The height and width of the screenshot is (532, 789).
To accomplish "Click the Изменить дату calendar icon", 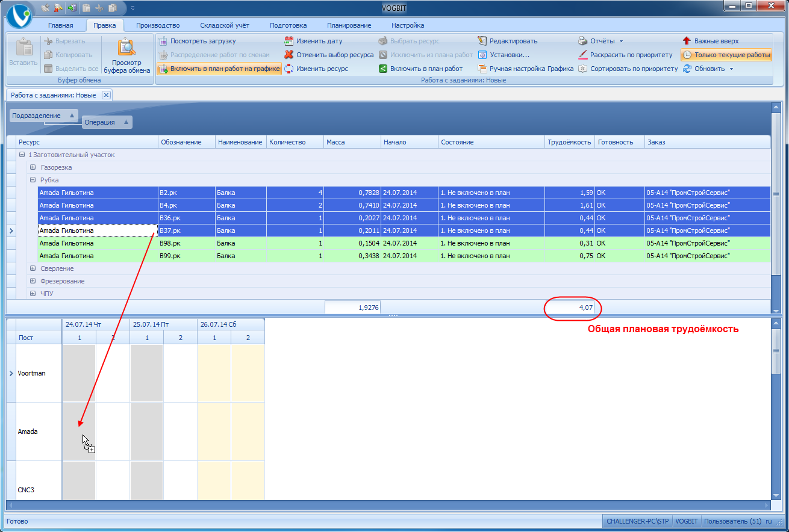I will (289, 42).
